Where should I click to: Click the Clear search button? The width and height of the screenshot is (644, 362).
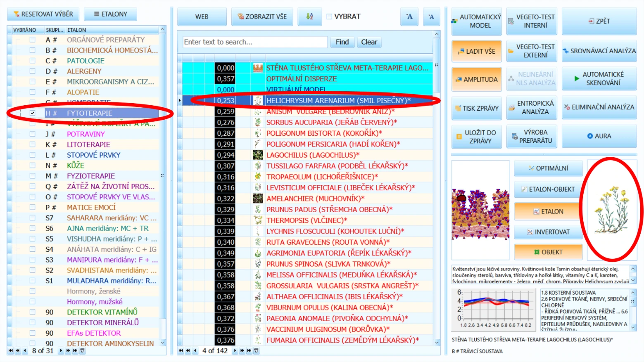369,42
